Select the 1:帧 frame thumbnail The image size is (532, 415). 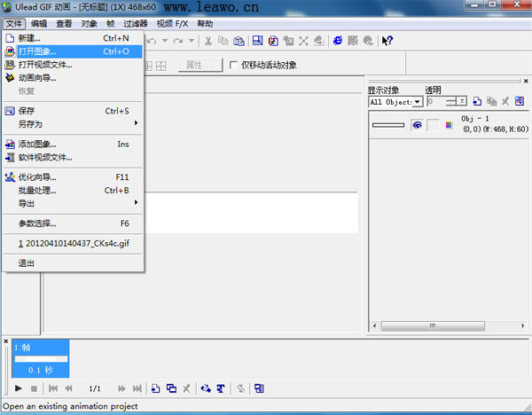(x=41, y=358)
